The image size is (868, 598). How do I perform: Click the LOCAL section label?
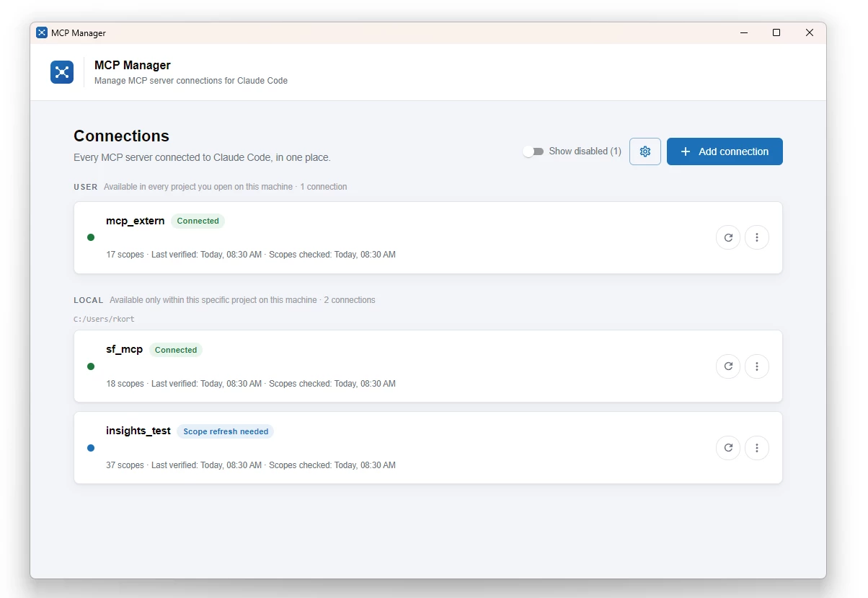[89, 300]
